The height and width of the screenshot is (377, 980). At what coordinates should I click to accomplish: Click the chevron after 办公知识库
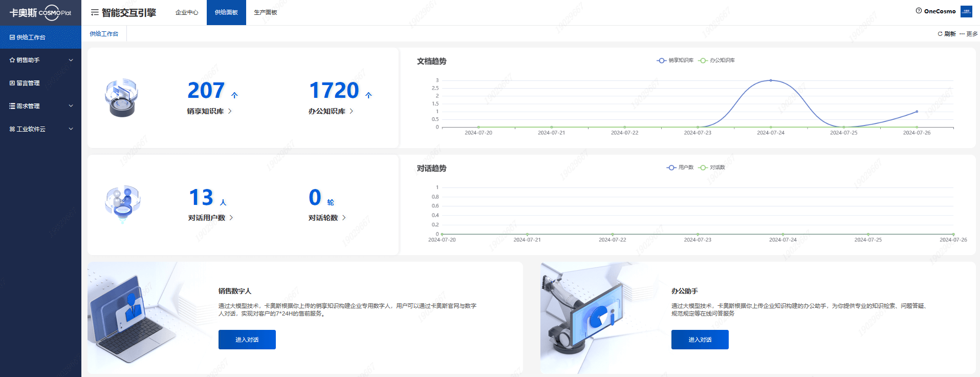pos(352,111)
